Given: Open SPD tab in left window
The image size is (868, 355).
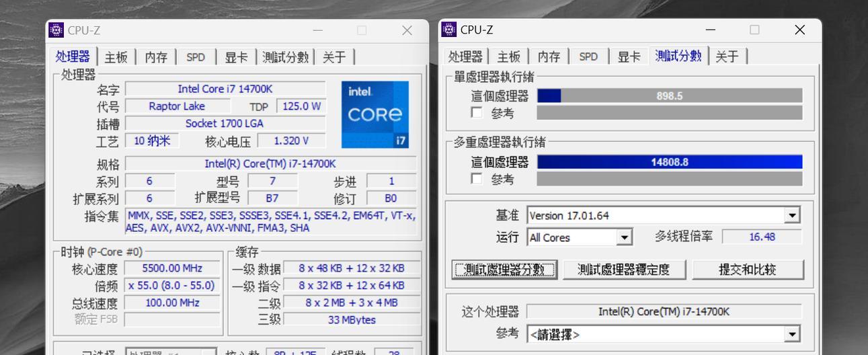Looking at the screenshot, I should (196, 57).
